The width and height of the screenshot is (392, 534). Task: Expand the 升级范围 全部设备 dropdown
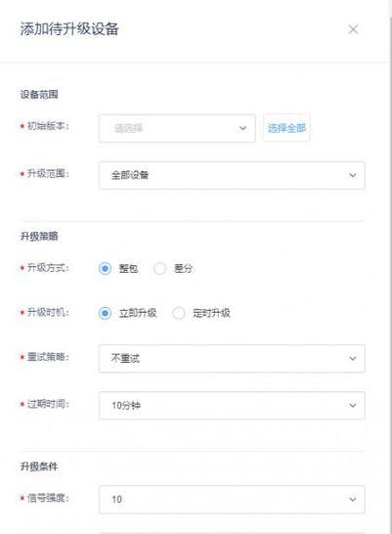tap(232, 175)
